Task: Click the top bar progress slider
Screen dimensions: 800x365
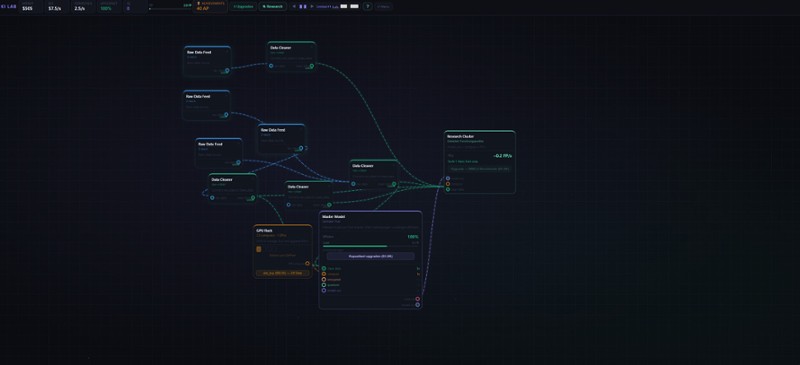Action: pos(170,9)
